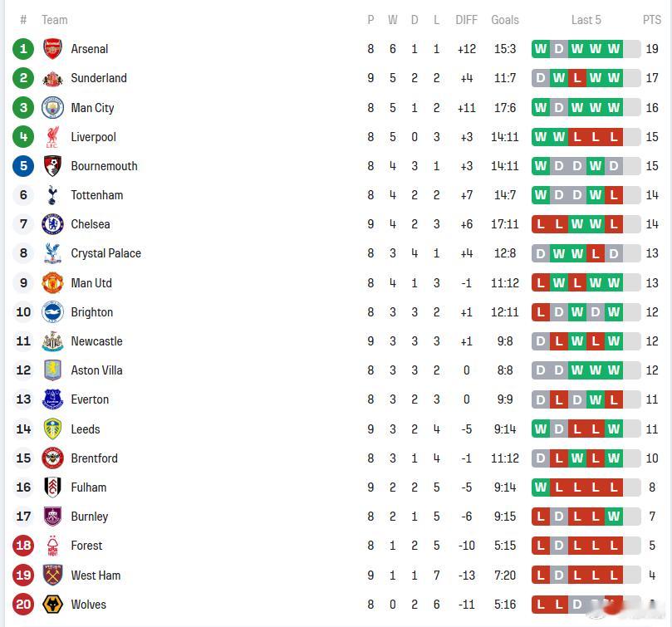
Task: Click the Arsenal club crest icon
Action: click(x=52, y=49)
